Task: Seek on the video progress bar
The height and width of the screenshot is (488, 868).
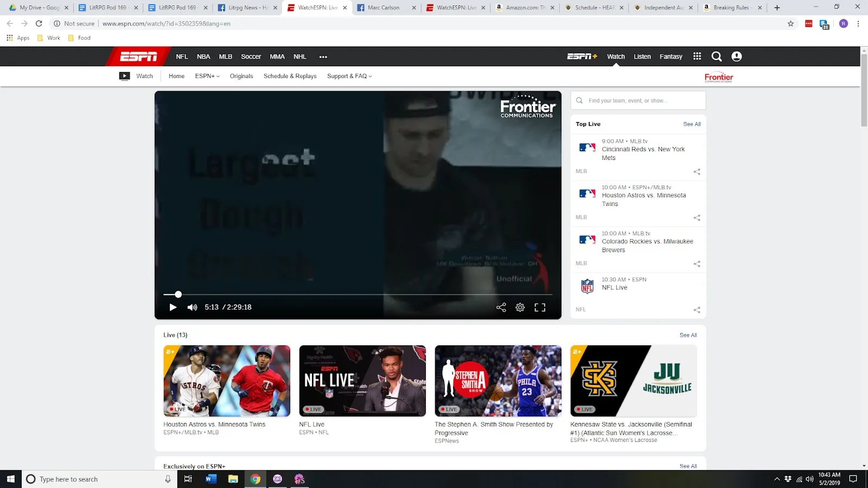Action: coord(358,294)
